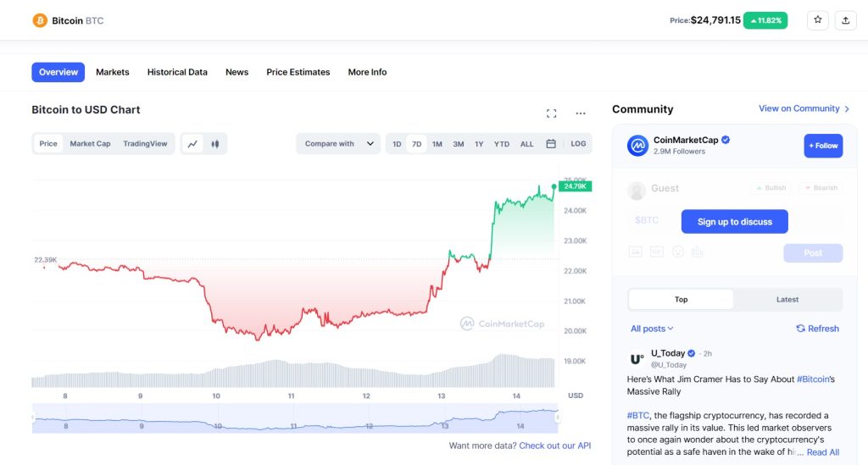Set chart range to YTD
The width and height of the screenshot is (868, 465).
click(502, 144)
